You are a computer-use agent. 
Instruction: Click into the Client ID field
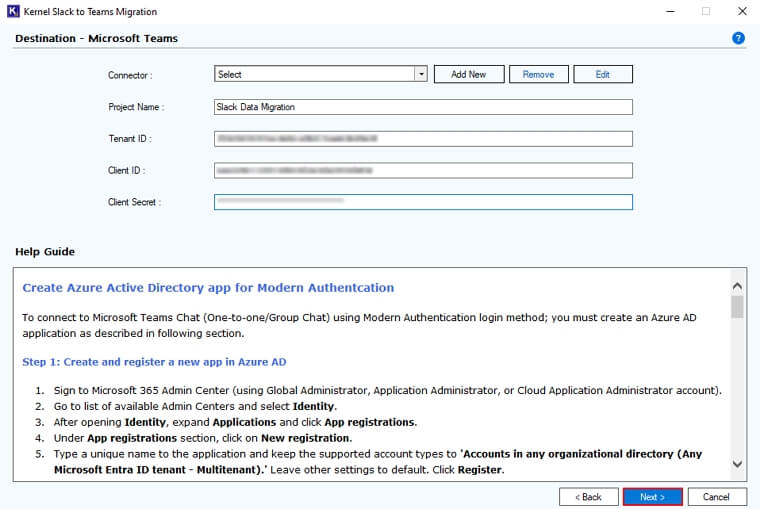click(x=423, y=171)
